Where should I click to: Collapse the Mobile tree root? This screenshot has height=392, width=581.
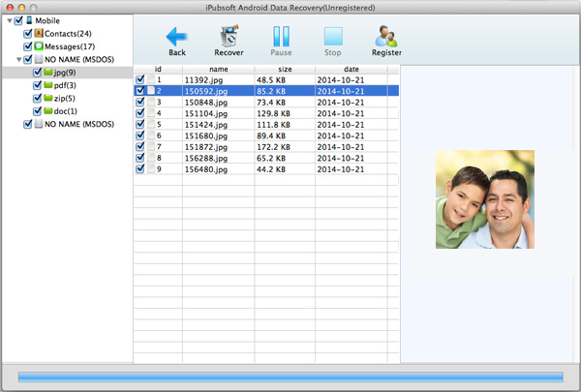coord(9,19)
